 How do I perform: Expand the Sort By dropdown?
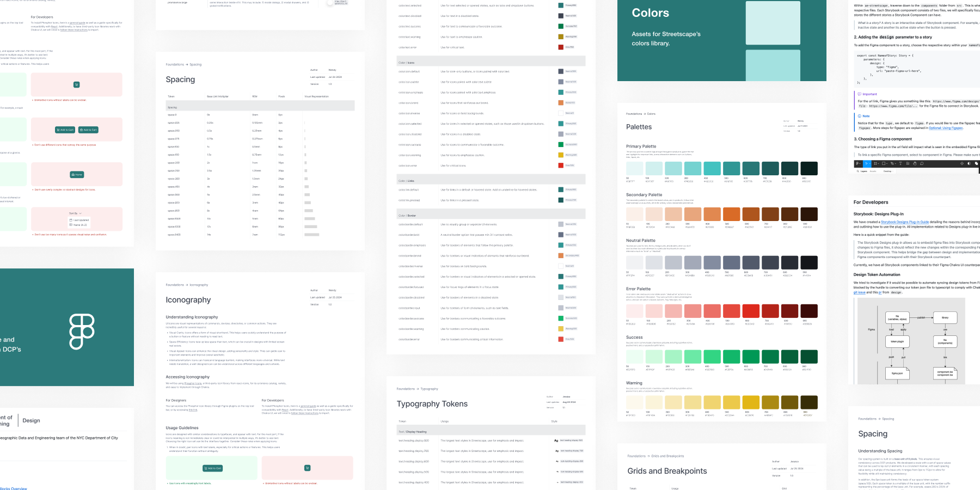[75, 213]
